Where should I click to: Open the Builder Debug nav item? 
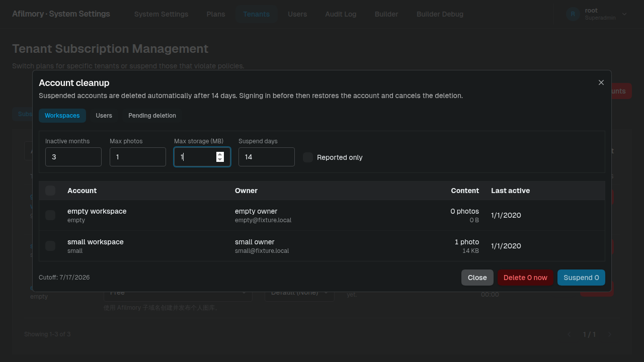coord(440,14)
